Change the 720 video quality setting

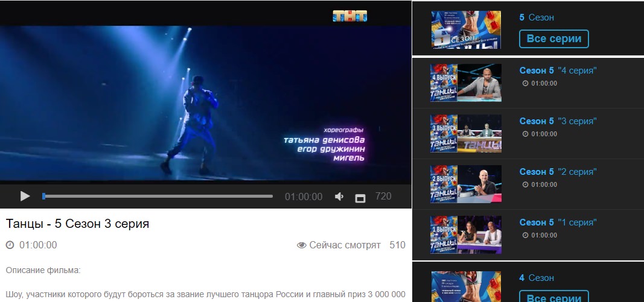tap(383, 196)
